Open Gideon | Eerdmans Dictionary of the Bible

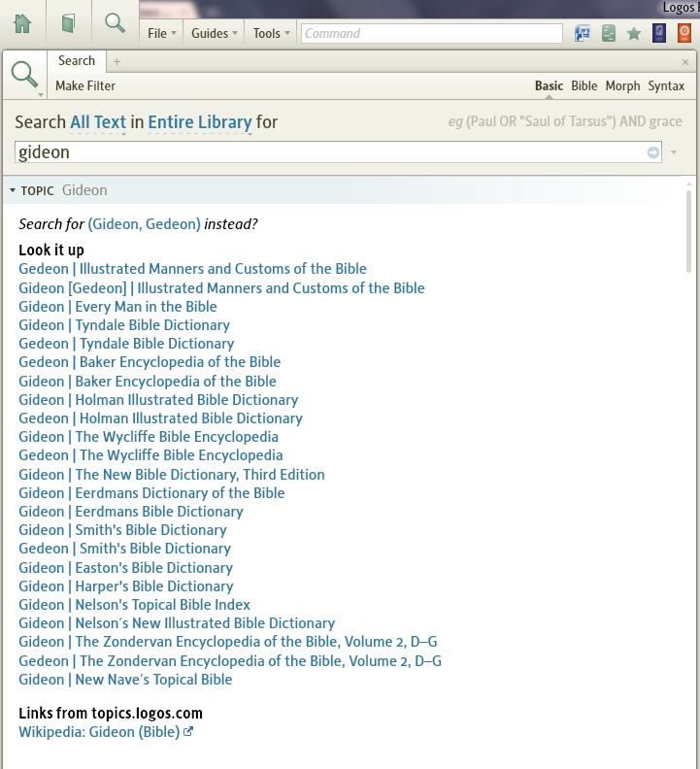click(x=151, y=493)
